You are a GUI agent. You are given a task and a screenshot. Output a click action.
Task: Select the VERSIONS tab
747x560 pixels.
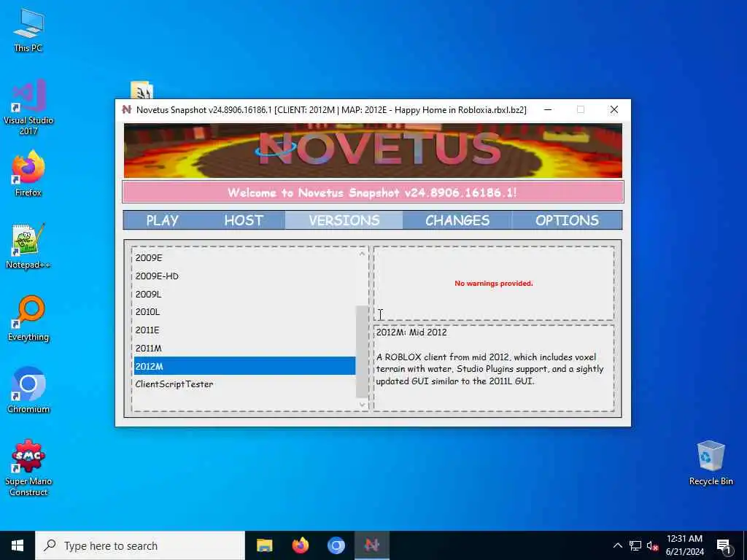[344, 220]
